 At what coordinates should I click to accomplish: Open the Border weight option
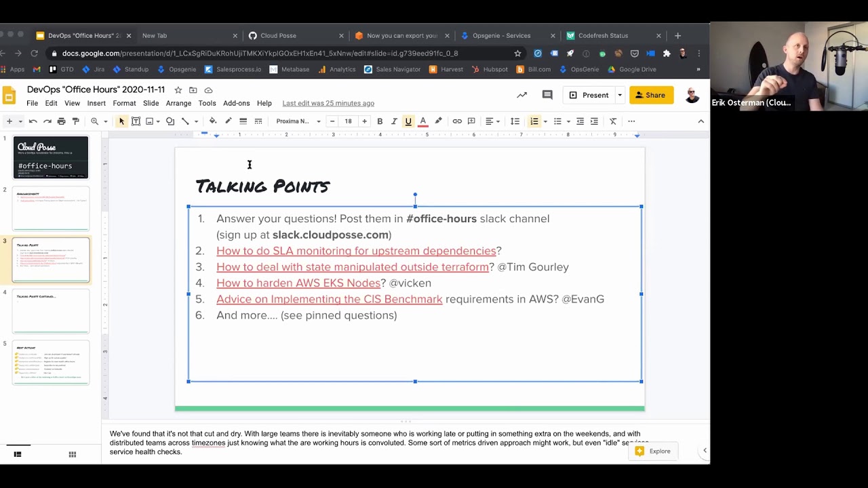point(243,121)
